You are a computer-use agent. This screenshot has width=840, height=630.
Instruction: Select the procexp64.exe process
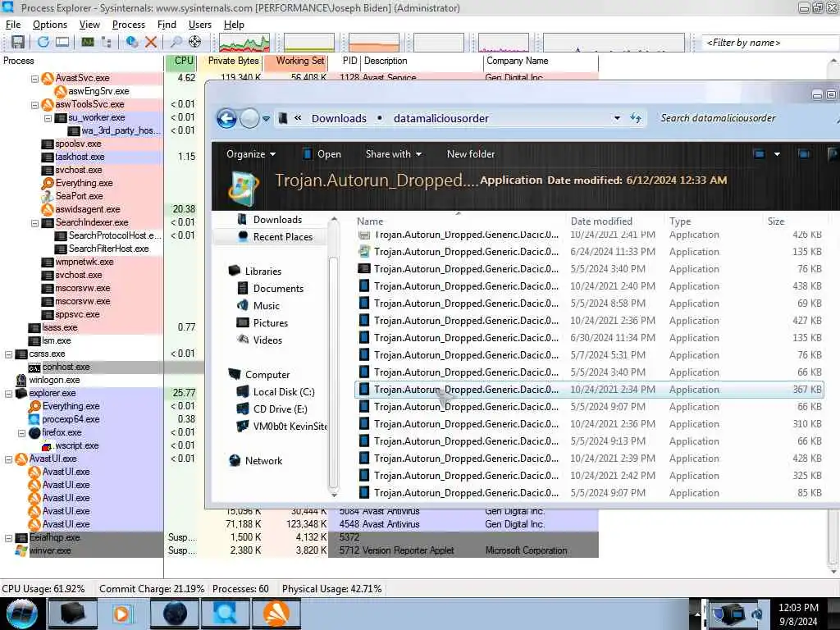point(71,419)
